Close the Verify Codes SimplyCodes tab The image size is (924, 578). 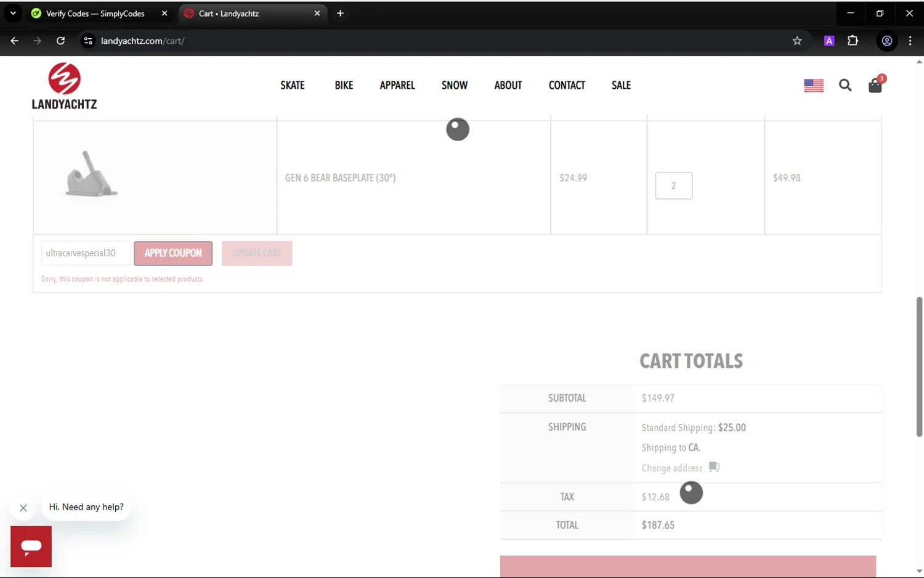pyautogui.click(x=164, y=13)
